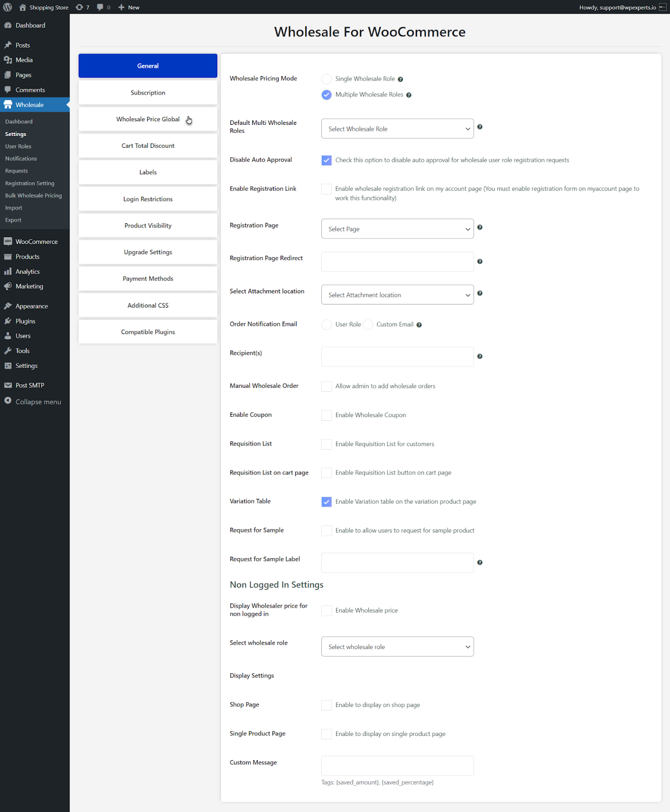Open the Export submenu link

[13, 220]
